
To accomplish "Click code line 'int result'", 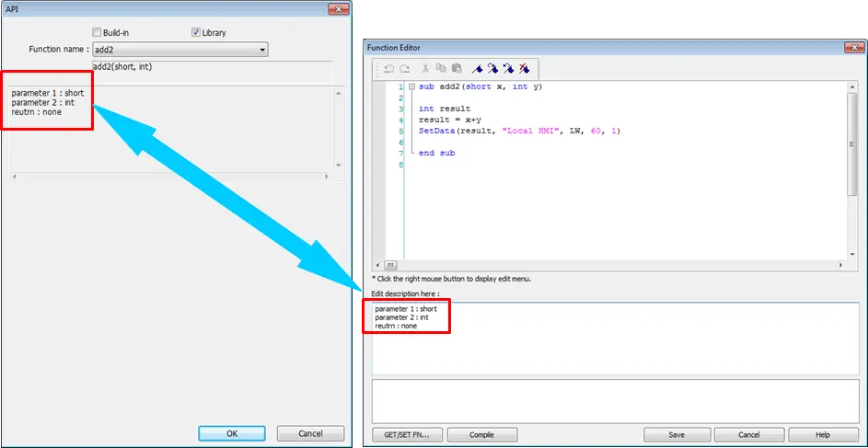I will 444,109.
